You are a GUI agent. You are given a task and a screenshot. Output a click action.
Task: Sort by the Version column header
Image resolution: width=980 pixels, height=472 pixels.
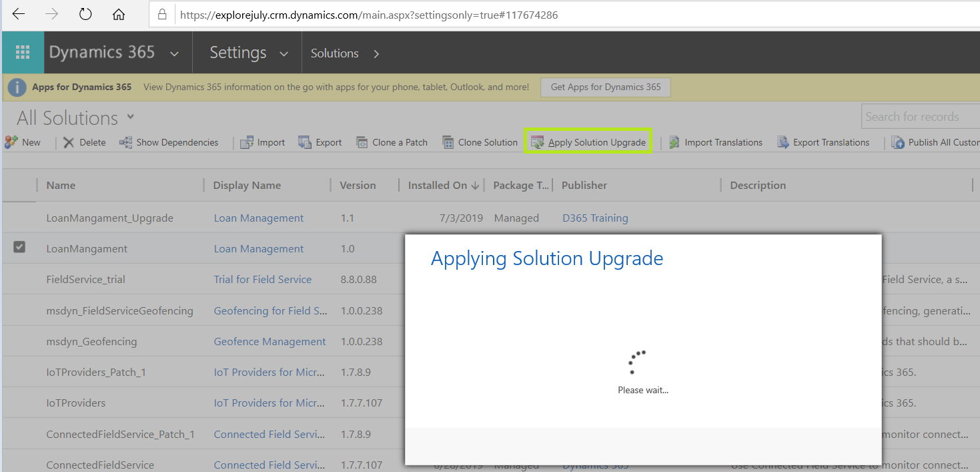(358, 186)
